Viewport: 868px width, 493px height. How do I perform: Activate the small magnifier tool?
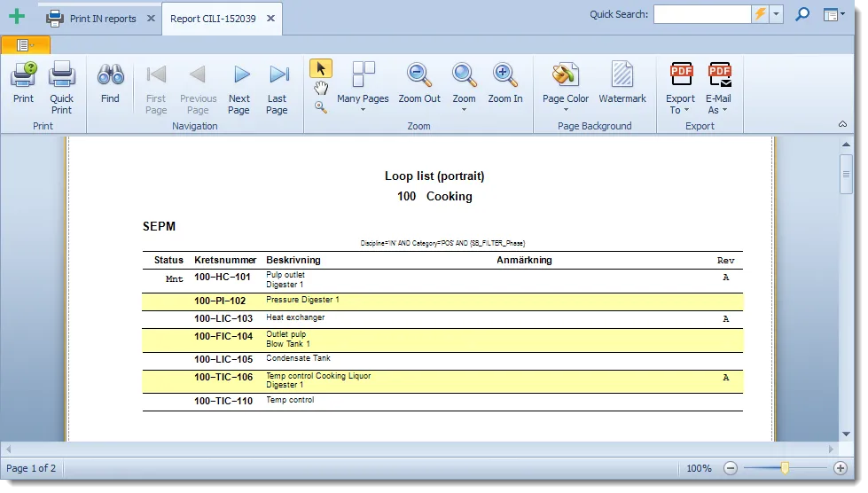coord(321,107)
